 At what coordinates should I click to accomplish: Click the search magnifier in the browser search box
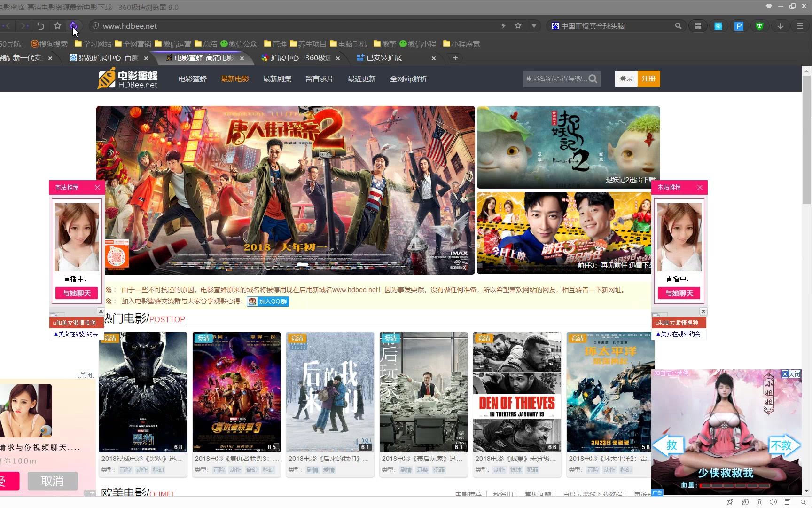pyautogui.click(x=678, y=26)
